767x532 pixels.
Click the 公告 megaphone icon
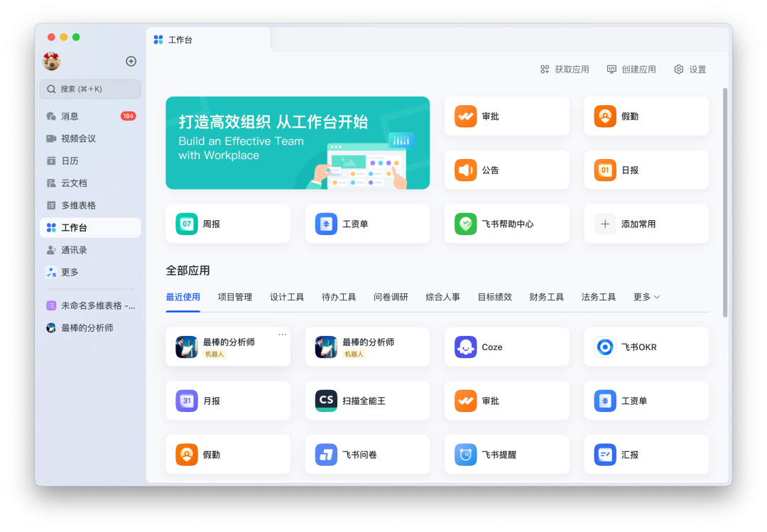pyautogui.click(x=466, y=170)
